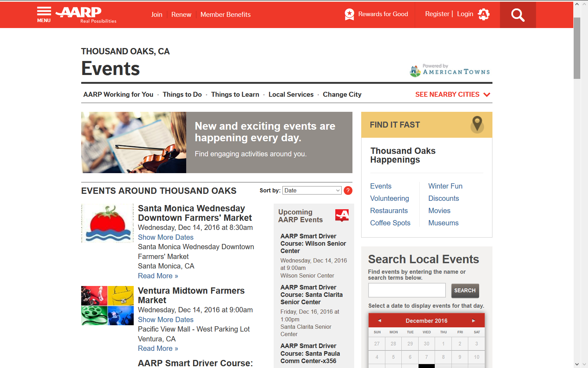Go to next month in calendar
The image size is (588, 368).
coord(474,321)
